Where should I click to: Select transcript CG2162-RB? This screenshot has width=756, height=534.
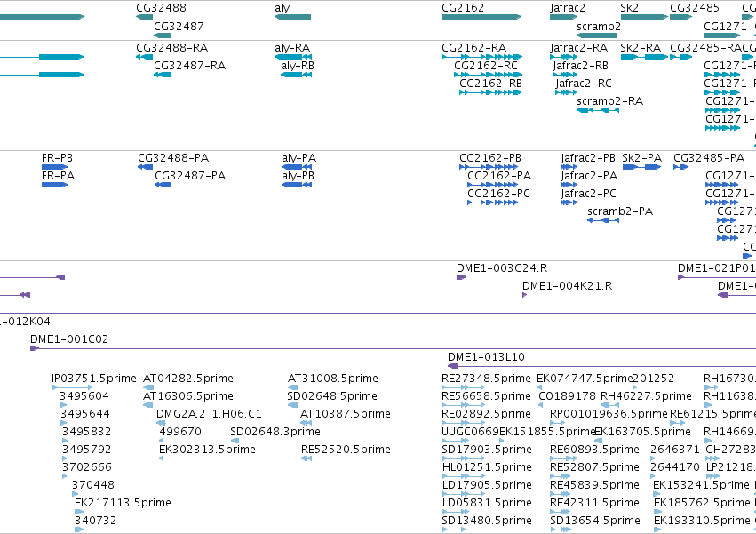[x=490, y=84]
